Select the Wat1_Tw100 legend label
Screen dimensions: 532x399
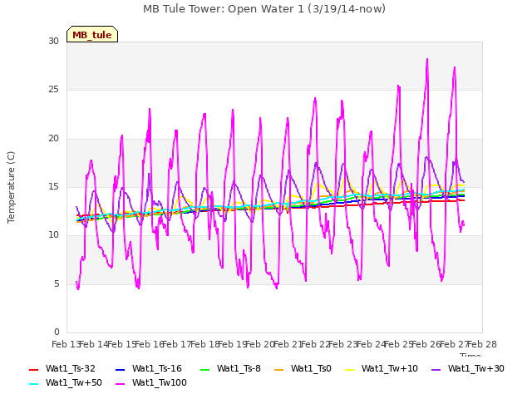(x=160, y=382)
